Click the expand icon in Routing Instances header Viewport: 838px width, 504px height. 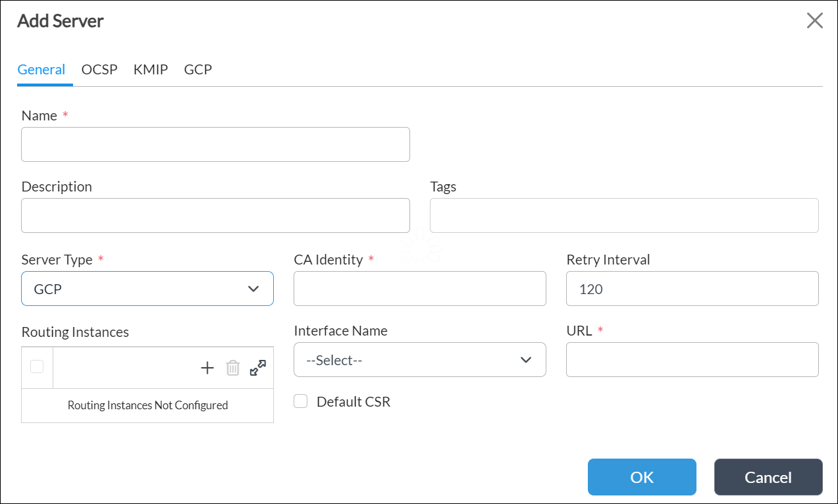click(x=257, y=367)
